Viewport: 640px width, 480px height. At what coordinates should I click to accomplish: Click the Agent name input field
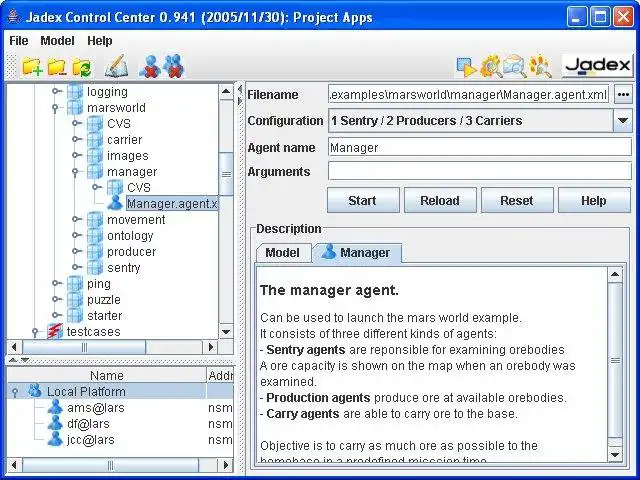(x=480, y=147)
